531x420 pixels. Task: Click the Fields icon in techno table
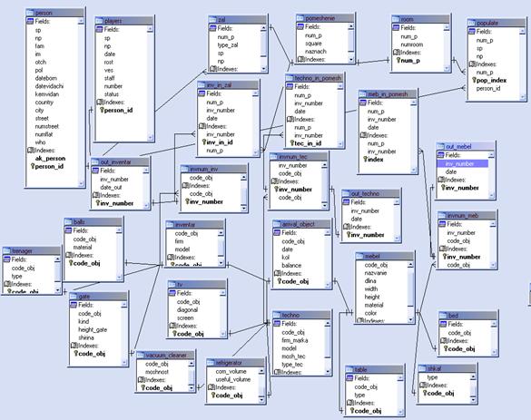point(277,324)
